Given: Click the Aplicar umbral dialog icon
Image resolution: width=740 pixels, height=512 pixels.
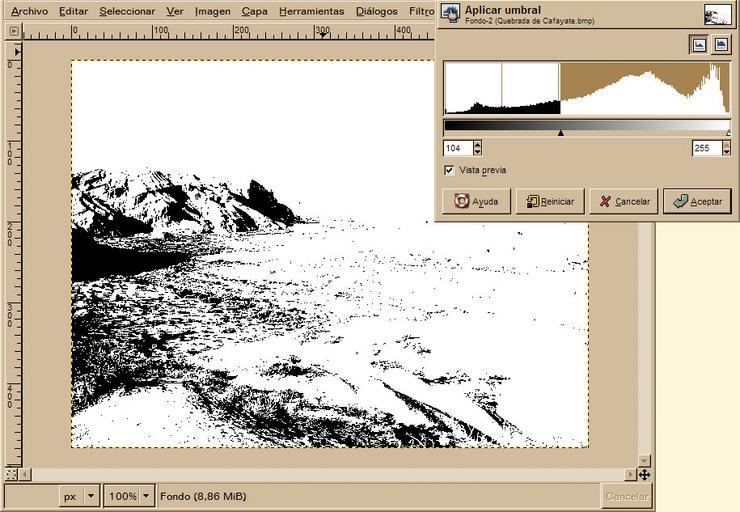Looking at the screenshot, I should tap(450, 13).
